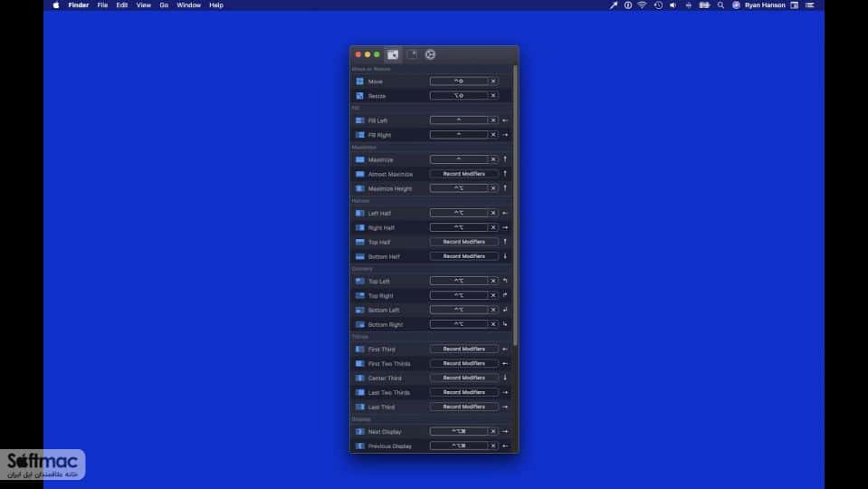
Task: Open the settings gear tab in toolbar
Action: pos(430,54)
